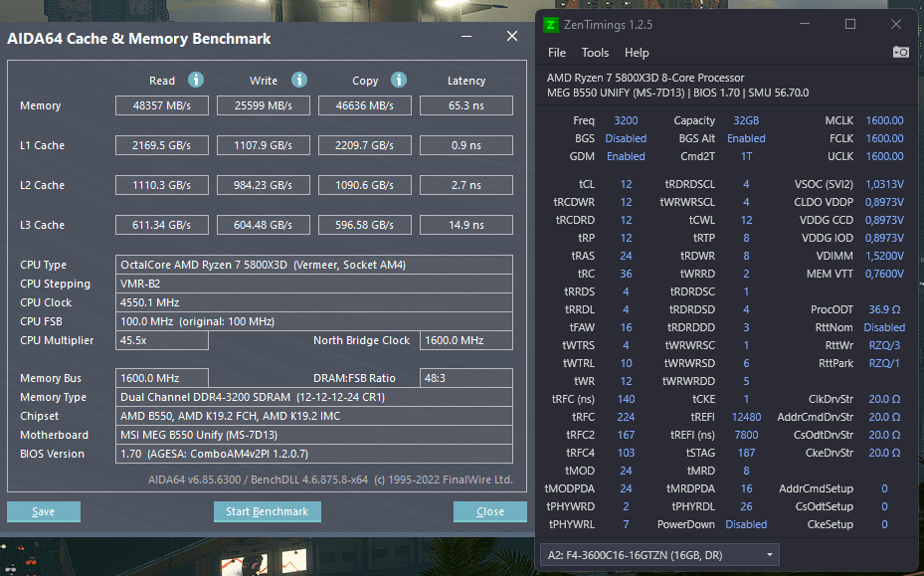This screenshot has height=576, width=924.
Task: Click the ProcODT value 36.9 Ω
Action: 884,309
